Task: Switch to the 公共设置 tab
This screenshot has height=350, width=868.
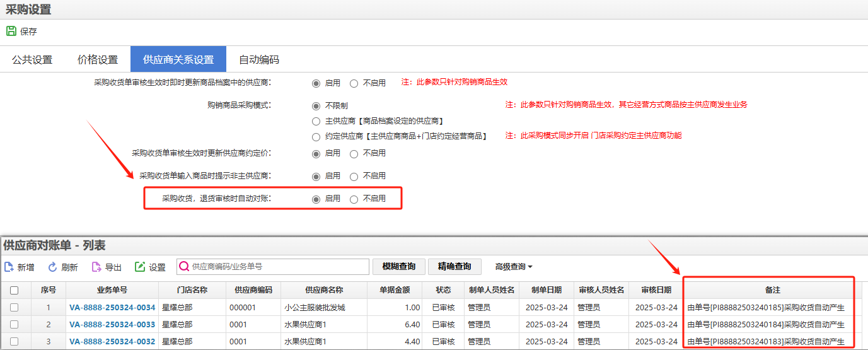Action: click(32, 60)
